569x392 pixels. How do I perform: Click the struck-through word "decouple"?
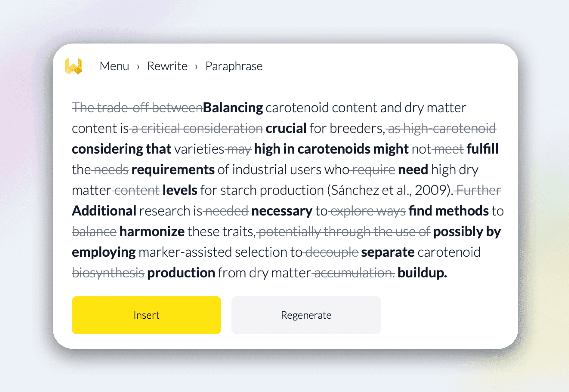coord(332,252)
